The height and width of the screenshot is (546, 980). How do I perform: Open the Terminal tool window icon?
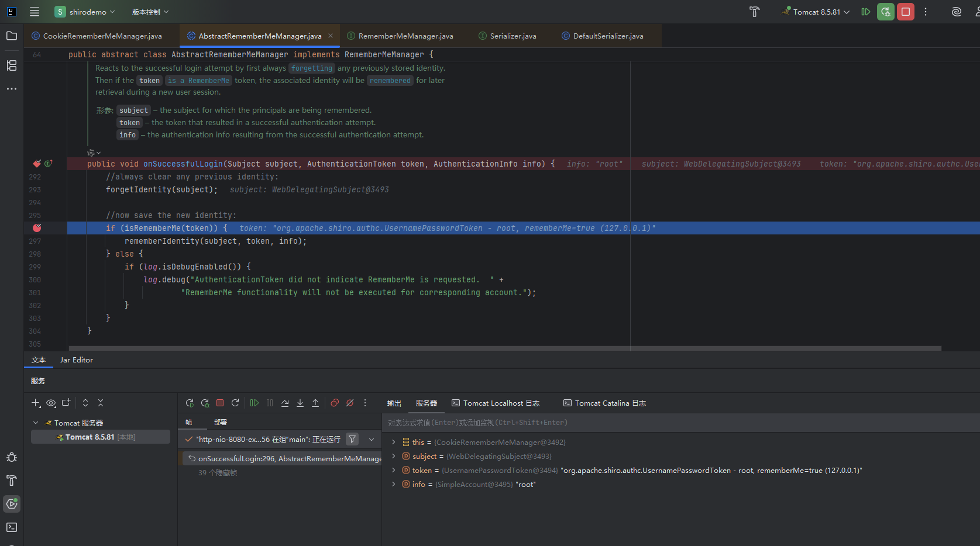pyautogui.click(x=12, y=527)
